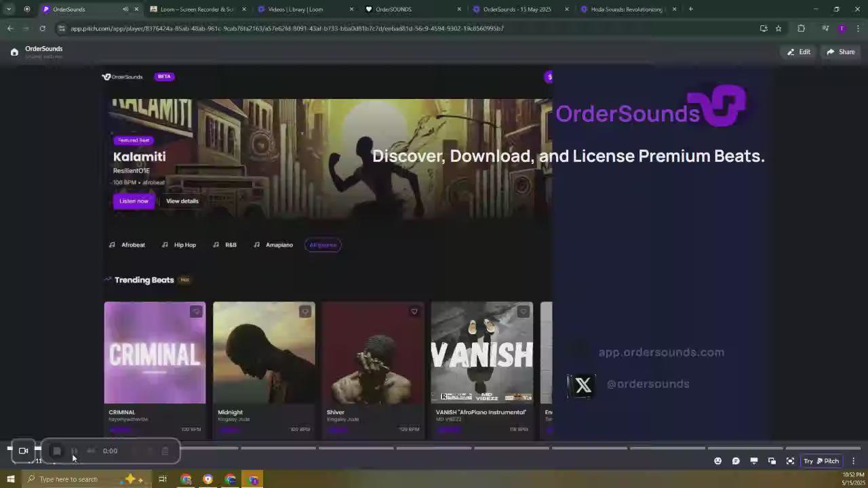The image size is (868, 488).
Task: Bookmark this page star icon
Action: tap(778, 28)
